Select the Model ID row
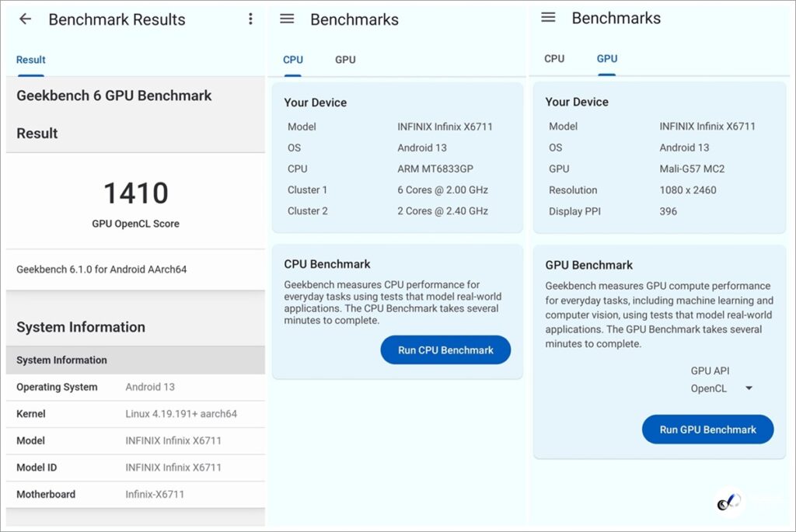Image resolution: width=796 pixels, height=532 pixels. point(135,468)
